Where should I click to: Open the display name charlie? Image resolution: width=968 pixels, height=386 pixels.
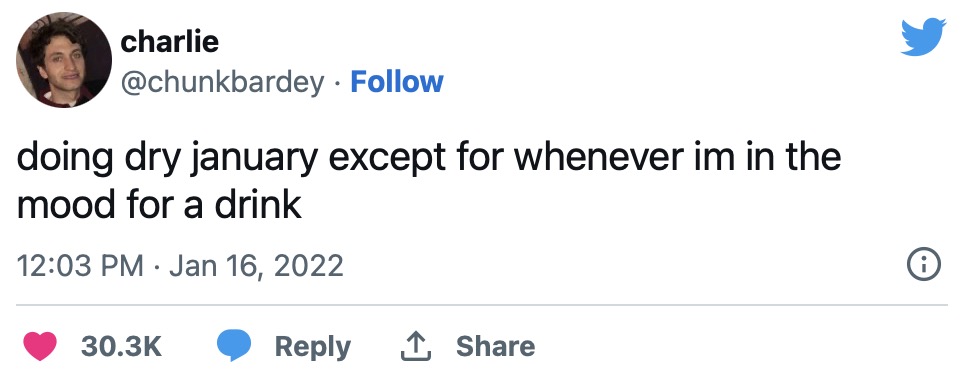tap(169, 42)
